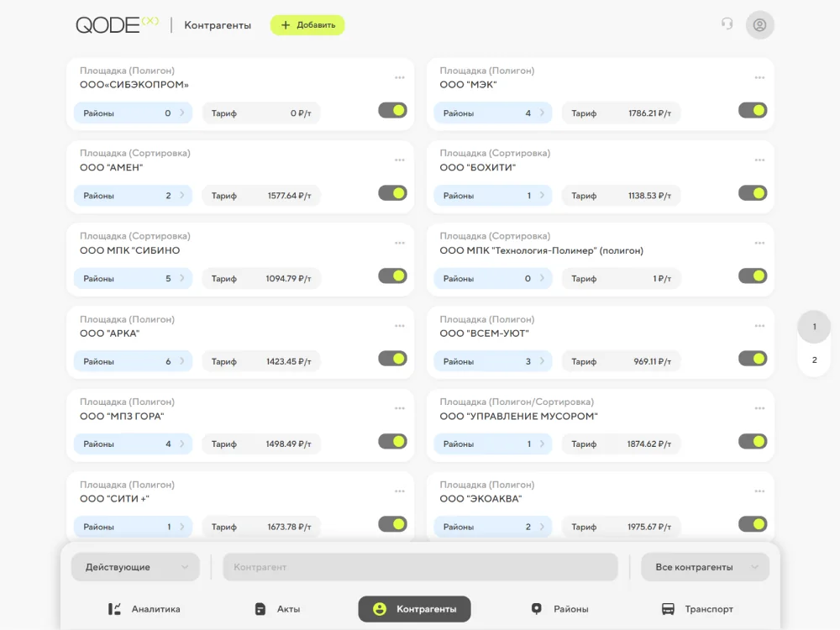Click the Акты document icon
The width and height of the screenshot is (840, 630).
pyautogui.click(x=260, y=609)
